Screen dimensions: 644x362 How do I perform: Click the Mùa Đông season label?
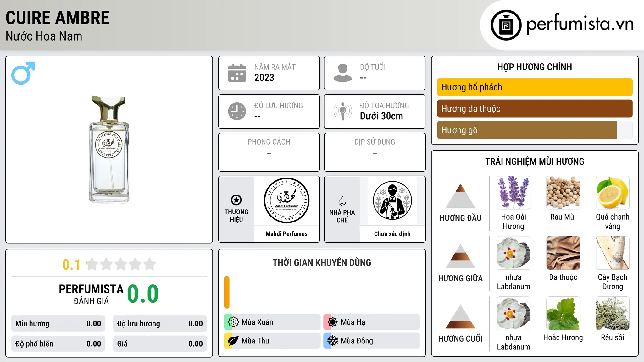click(x=357, y=341)
